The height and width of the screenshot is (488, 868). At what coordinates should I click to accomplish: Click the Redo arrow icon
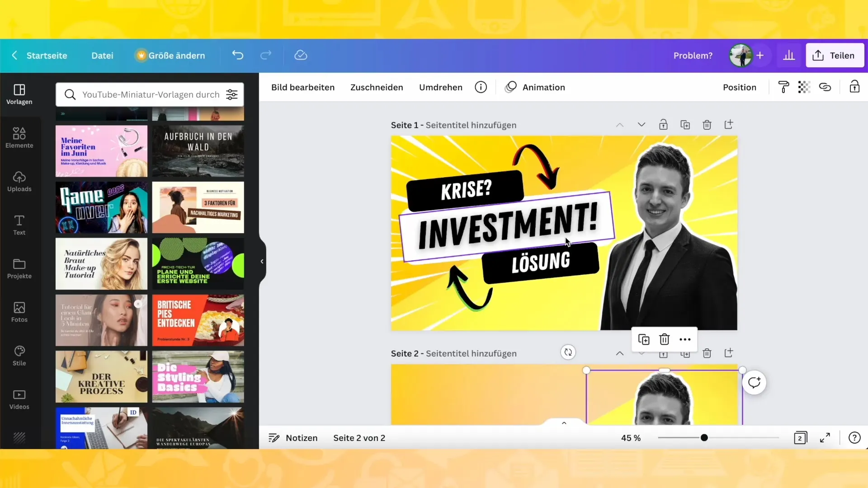tap(266, 56)
